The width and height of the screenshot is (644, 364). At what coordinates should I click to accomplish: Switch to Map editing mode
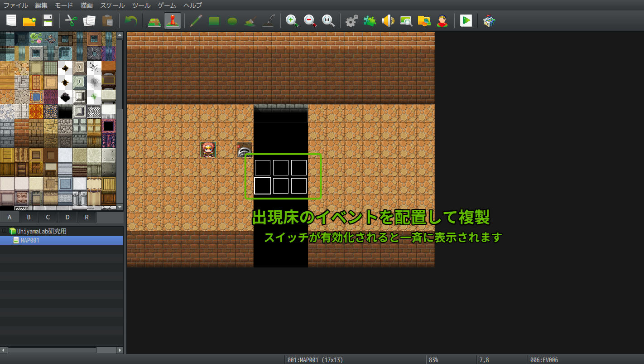click(x=154, y=21)
